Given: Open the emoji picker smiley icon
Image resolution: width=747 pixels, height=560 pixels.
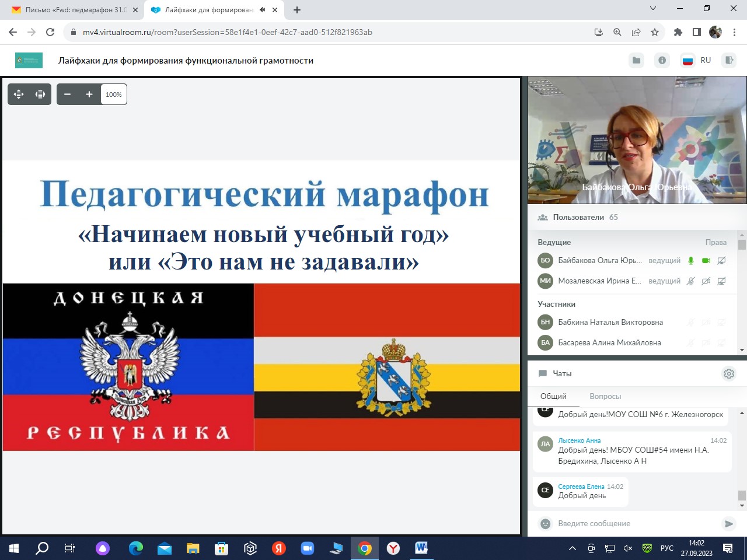Looking at the screenshot, I should [x=545, y=523].
